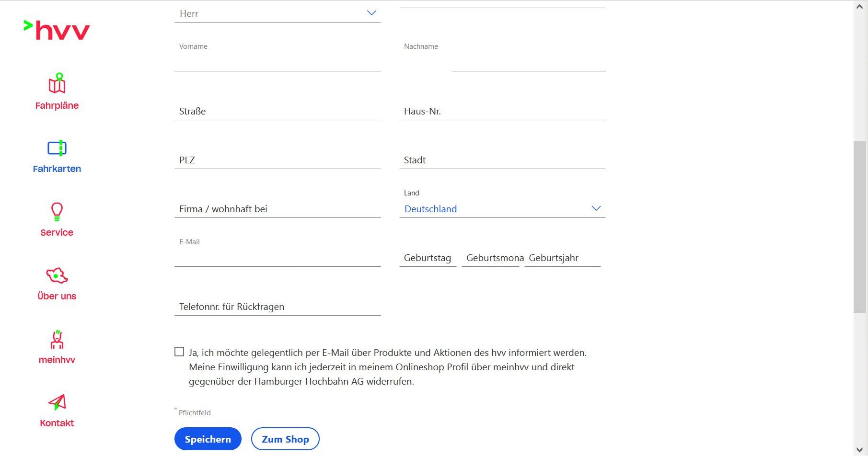Click the scrollbar down arrow
868x456 pixels.
pos(859,449)
